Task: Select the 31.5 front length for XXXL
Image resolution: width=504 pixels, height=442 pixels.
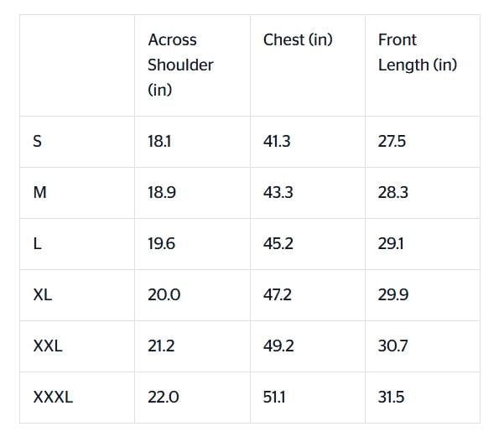Action: [392, 397]
